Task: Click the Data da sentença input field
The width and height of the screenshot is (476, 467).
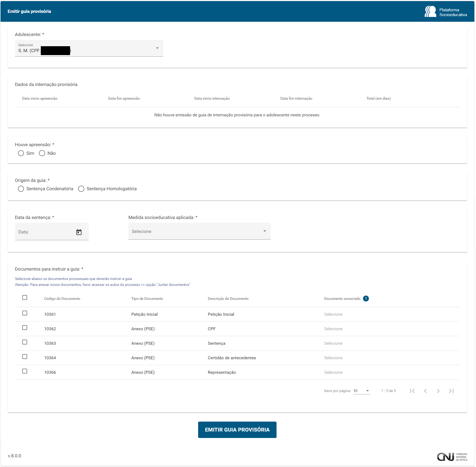Action: click(x=52, y=232)
